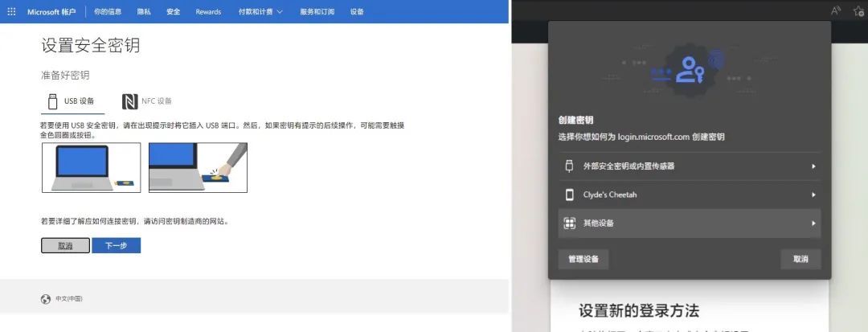Choose 外部安全密钥或内置传感器 option
The width and height of the screenshot is (868, 332).
point(690,166)
